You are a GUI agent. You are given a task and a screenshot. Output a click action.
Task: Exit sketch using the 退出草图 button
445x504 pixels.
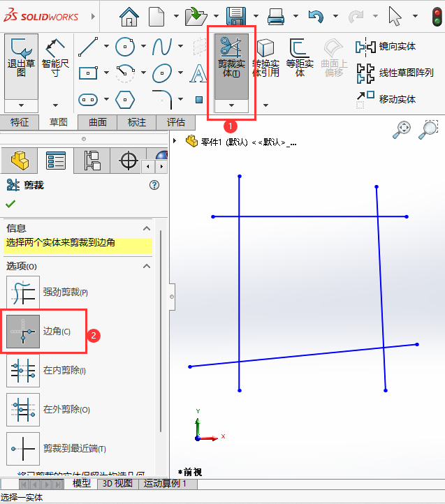(21, 66)
